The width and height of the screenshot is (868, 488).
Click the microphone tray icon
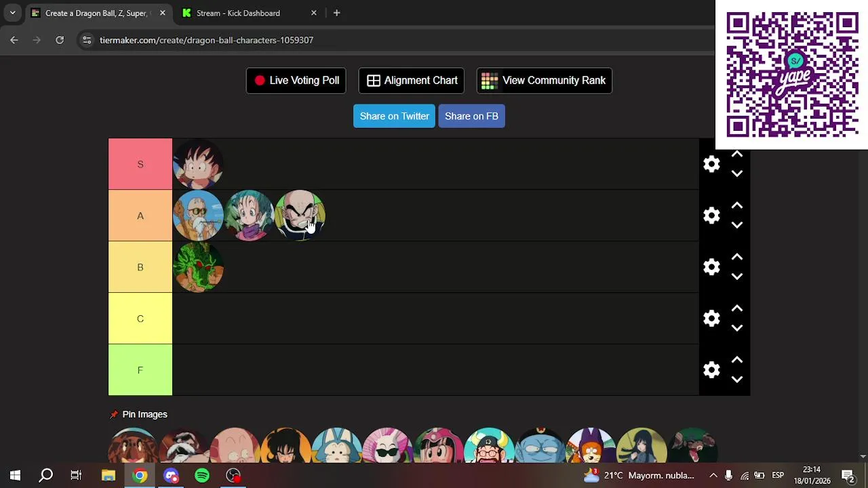pyautogui.click(x=728, y=476)
